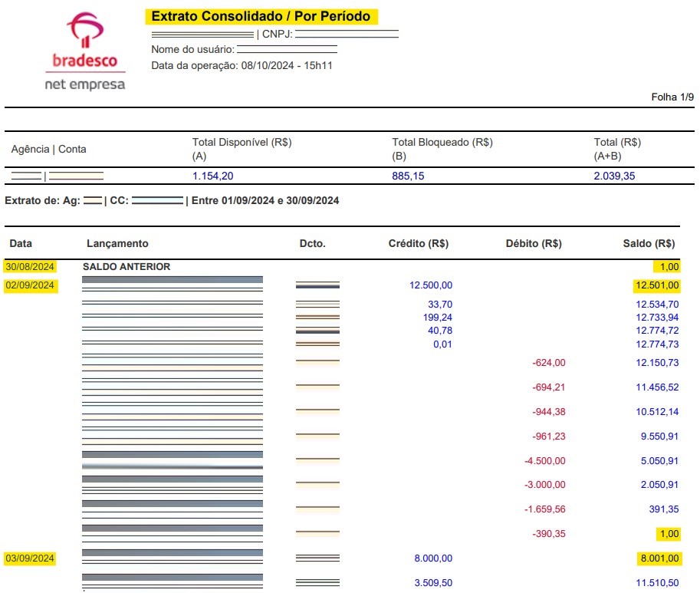The height and width of the screenshot is (593, 700).
Task: Select the Lançamento column header
Action: click(117, 243)
